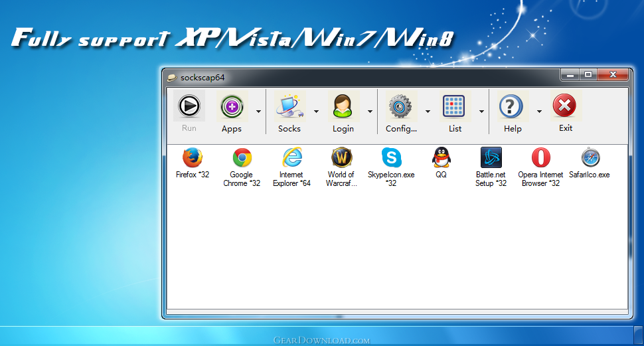Expand the Login dropdown arrow
This screenshot has width=644, height=346.
(370, 112)
